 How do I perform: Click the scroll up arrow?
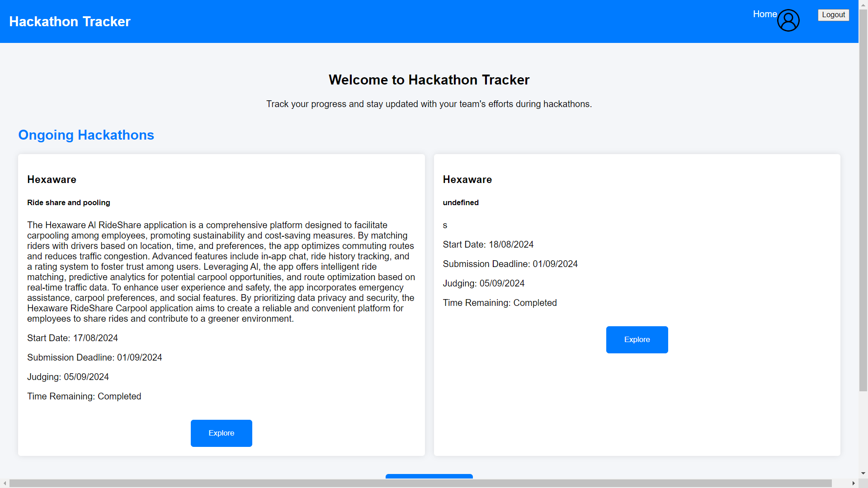pyautogui.click(x=863, y=5)
